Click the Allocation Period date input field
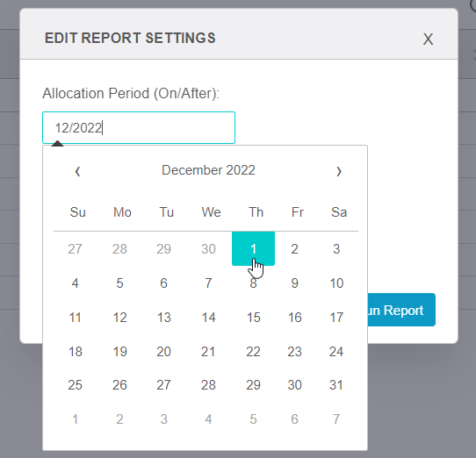This screenshot has height=458, width=476. pos(139,128)
